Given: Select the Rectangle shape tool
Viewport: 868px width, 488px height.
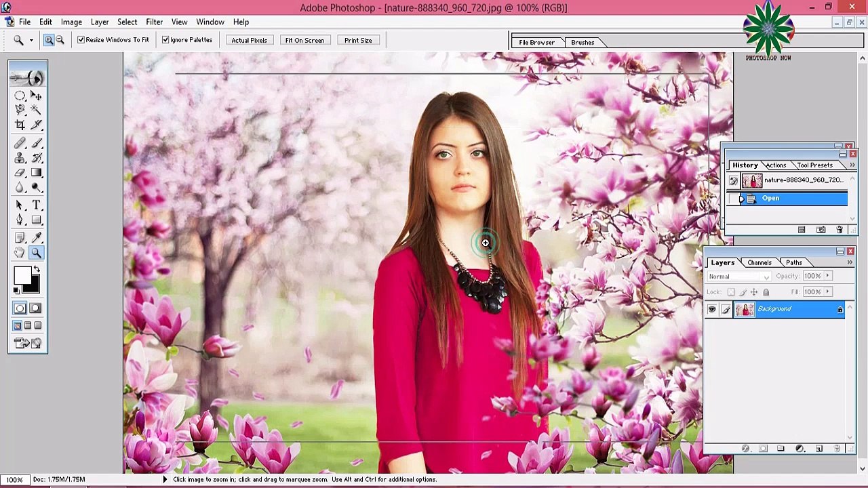Looking at the screenshot, I should click(36, 220).
